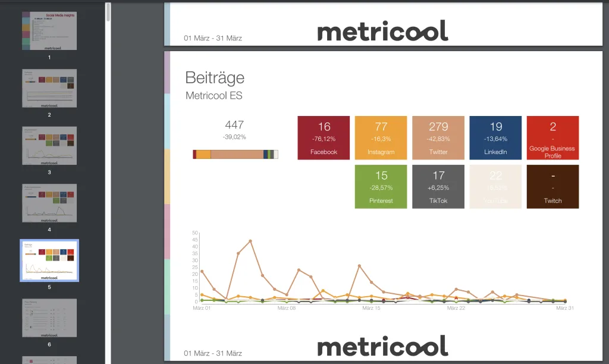This screenshot has height=364, width=609.
Task: Click the metricool logo on the preceding page footer
Action: click(x=383, y=31)
